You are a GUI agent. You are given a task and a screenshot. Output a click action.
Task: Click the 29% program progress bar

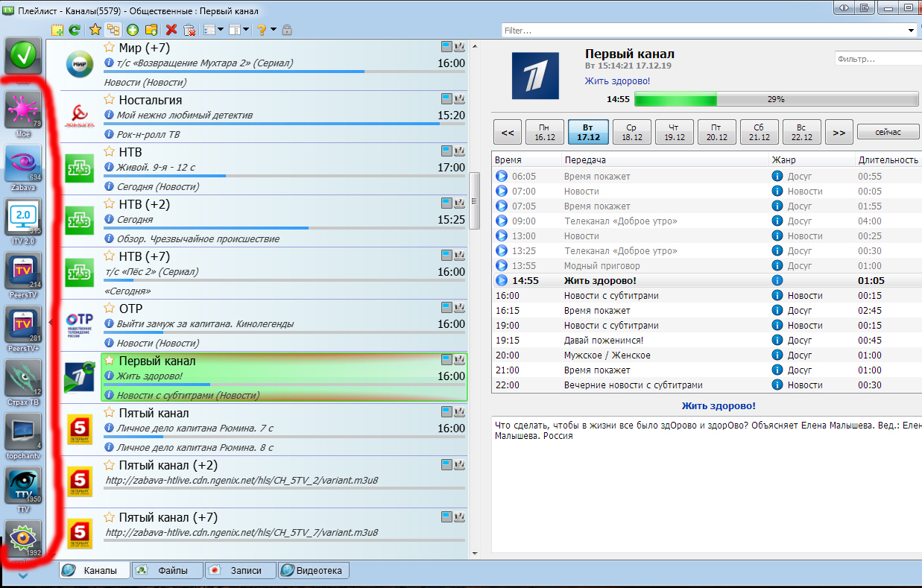coord(776,98)
